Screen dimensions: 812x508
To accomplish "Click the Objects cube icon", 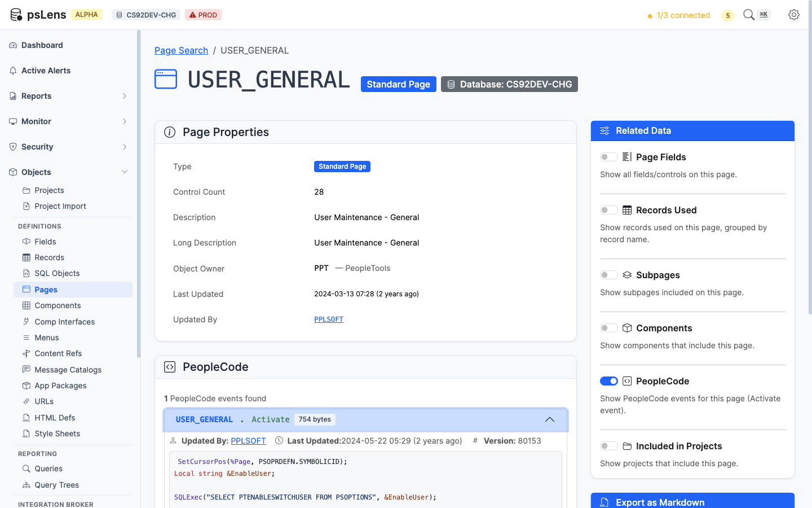I will point(13,172).
